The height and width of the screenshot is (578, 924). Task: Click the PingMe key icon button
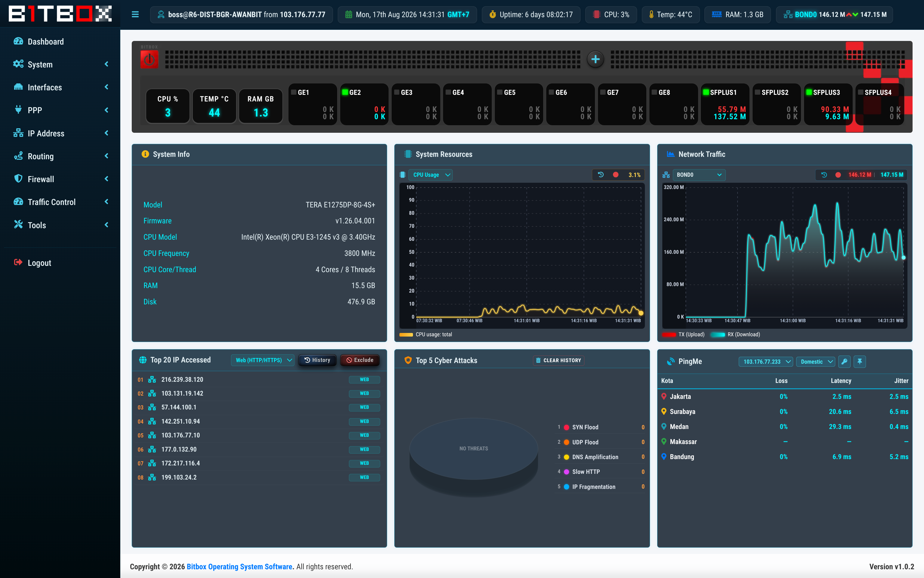pos(844,361)
